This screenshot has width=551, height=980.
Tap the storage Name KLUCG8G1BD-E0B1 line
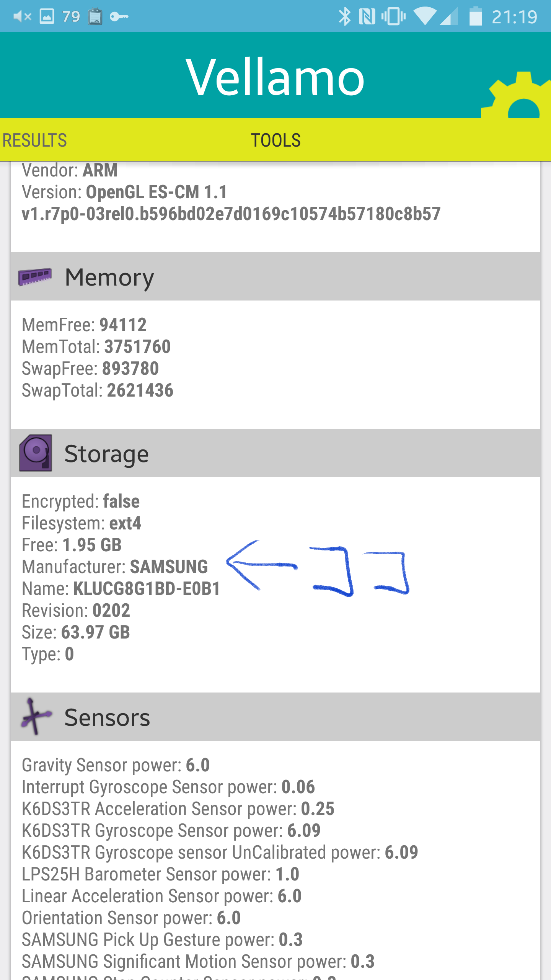point(121,589)
